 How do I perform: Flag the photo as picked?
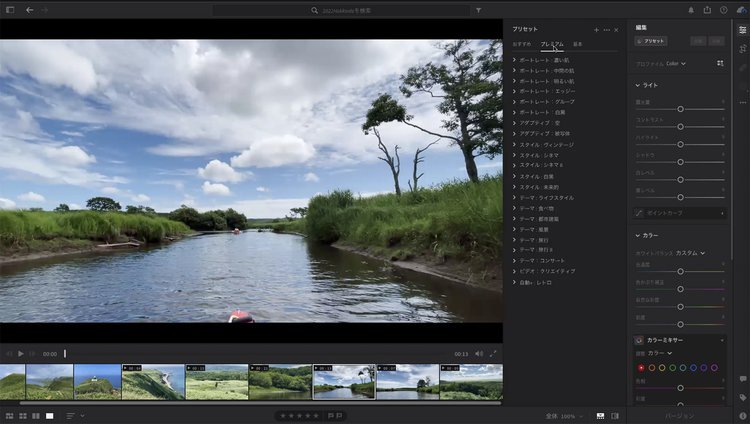pyautogui.click(x=329, y=415)
